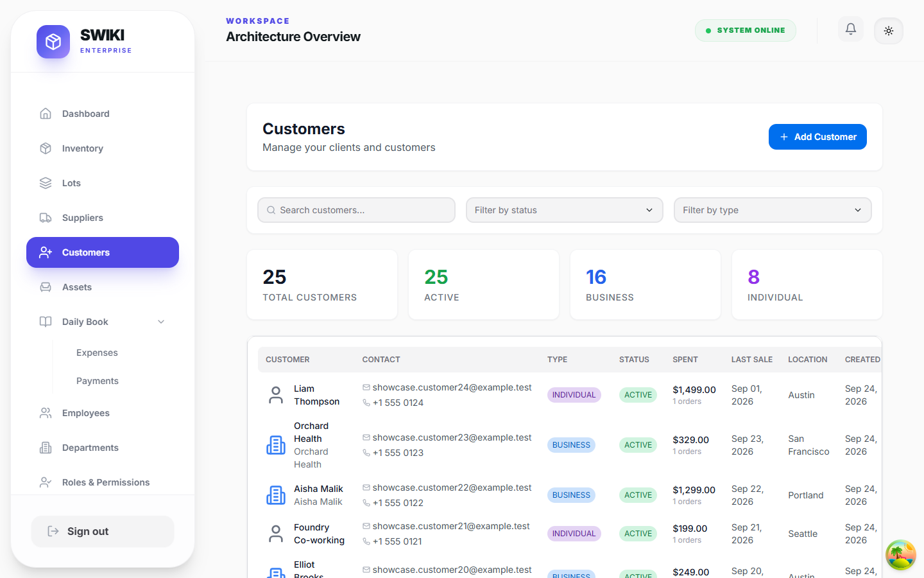Click the System Online status badge
The image size is (924, 578).
(x=746, y=30)
